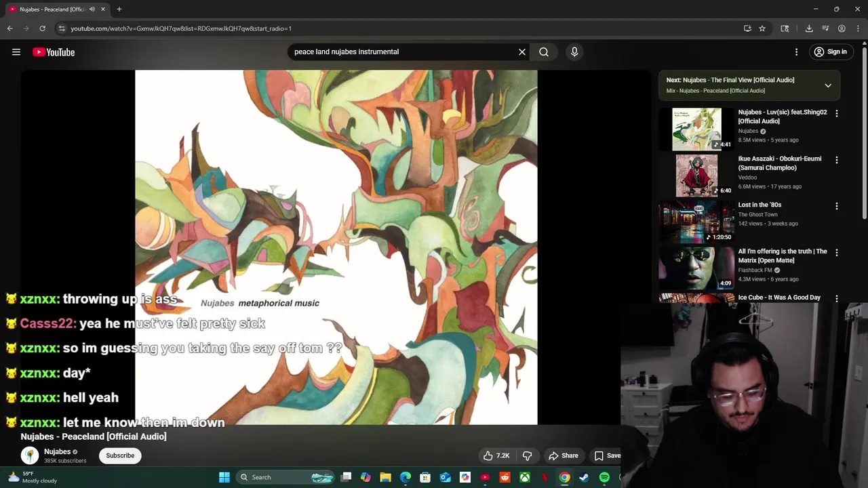The width and height of the screenshot is (868, 488).
Task: Open options for Lost in the '80s
Action: (x=837, y=206)
